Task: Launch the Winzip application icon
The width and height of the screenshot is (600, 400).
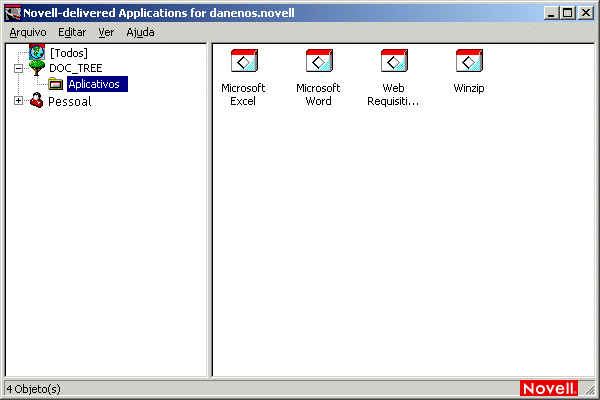Action: [469, 60]
